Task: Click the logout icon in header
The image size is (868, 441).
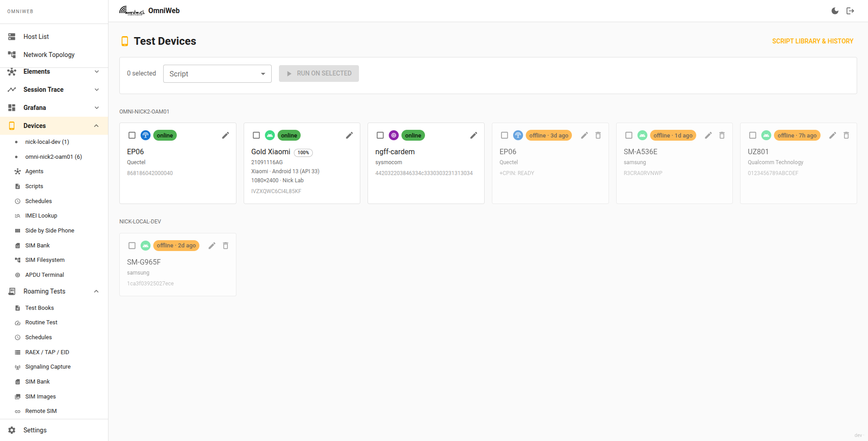Action: click(850, 11)
